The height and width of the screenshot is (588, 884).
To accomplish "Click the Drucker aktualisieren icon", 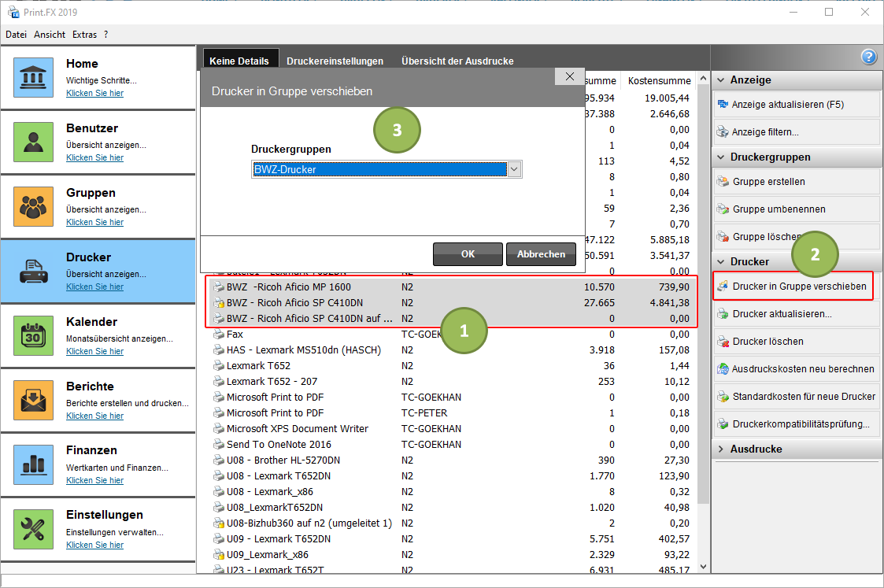I will click(x=723, y=314).
